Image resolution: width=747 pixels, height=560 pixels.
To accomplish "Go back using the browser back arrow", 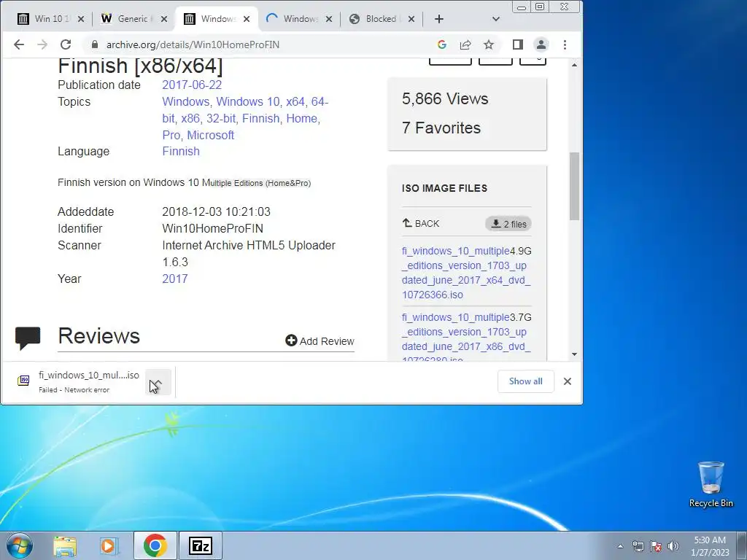I will [18, 44].
